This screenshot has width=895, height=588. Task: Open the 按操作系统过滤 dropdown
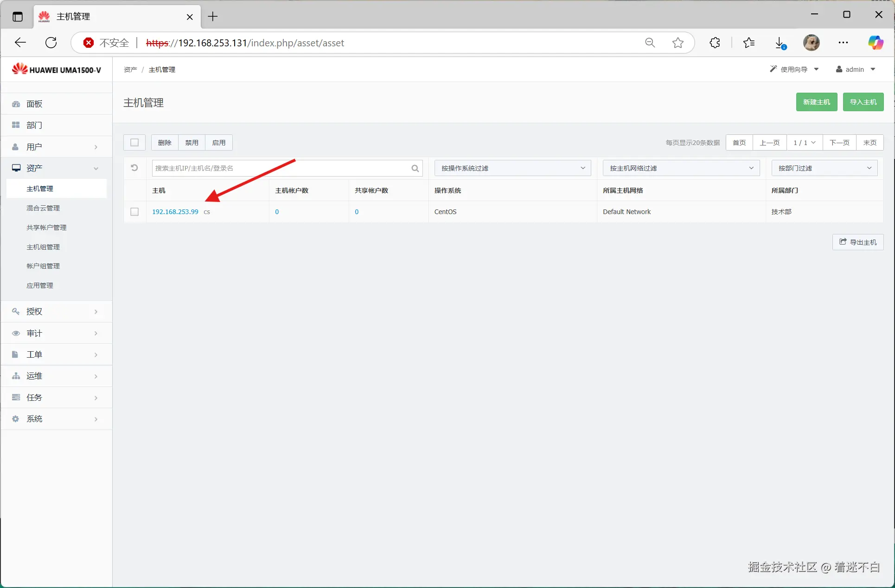point(512,168)
